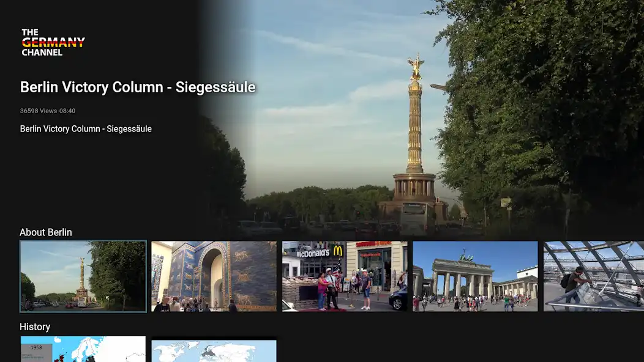Image resolution: width=644 pixels, height=362 pixels.
Task: Open the Ishtar Gate video thumbnail
Action: pyautogui.click(x=213, y=276)
